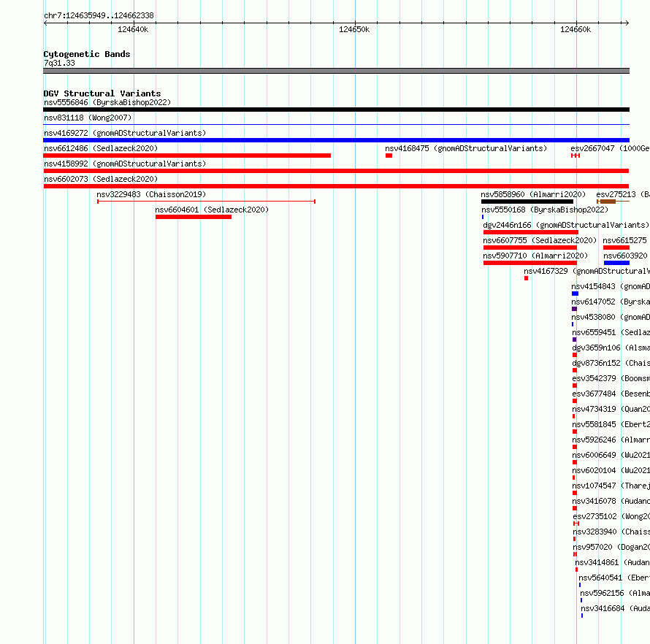Click the 124660k ruler position label
This screenshot has height=644, width=650.
[576, 29]
